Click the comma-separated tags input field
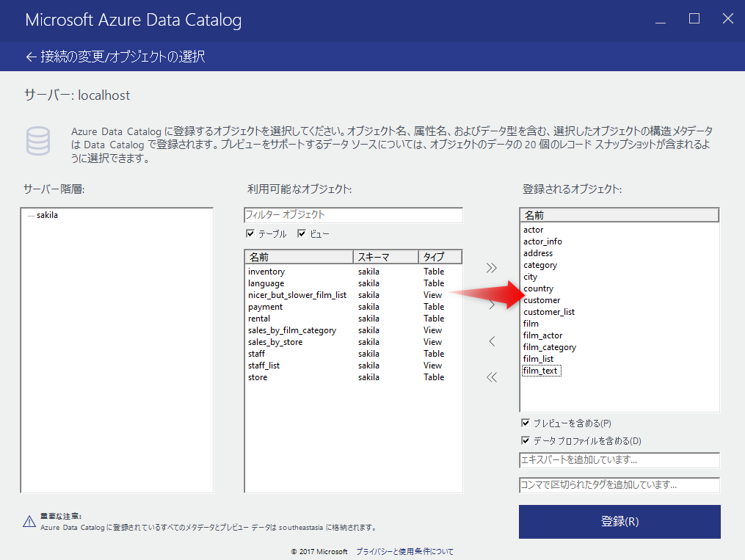 tap(619, 485)
